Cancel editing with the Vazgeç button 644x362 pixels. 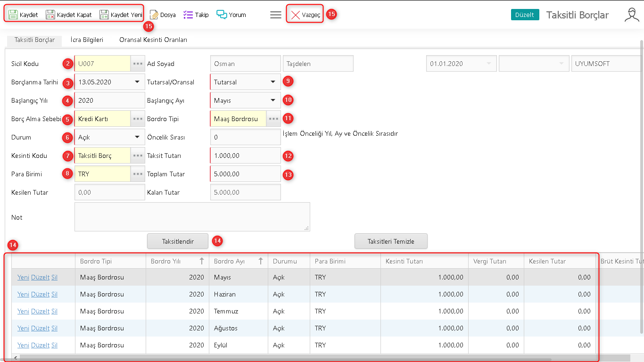(x=305, y=15)
